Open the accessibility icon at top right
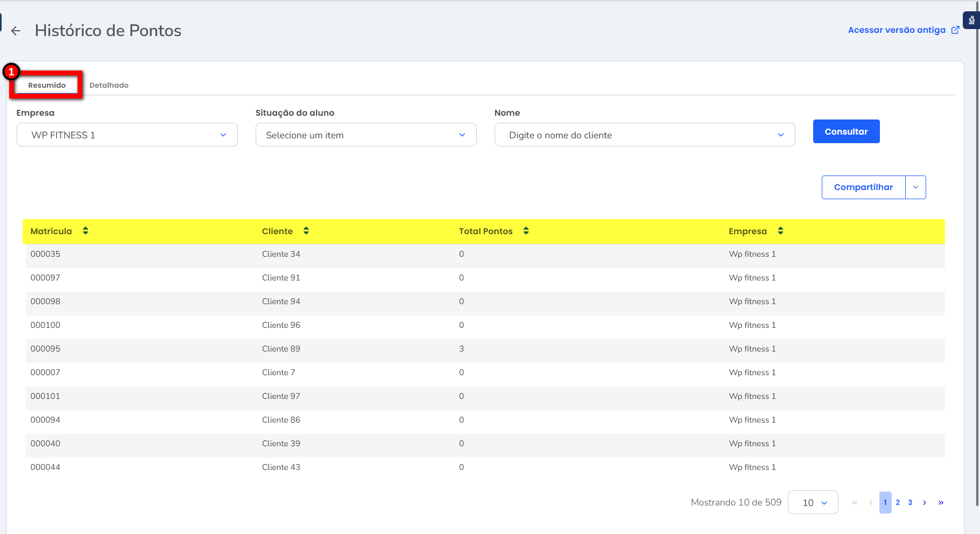The height and width of the screenshot is (534, 980). click(x=971, y=20)
